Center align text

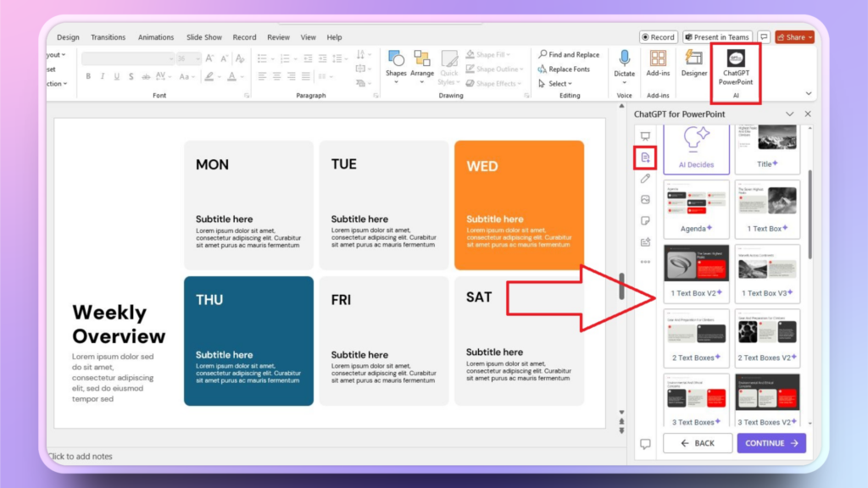point(276,76)
